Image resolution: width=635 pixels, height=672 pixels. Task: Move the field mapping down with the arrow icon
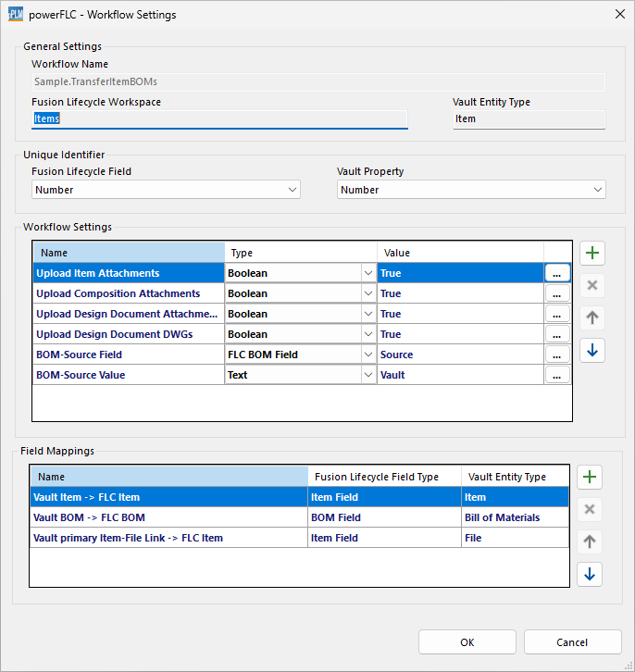[589, 575]
